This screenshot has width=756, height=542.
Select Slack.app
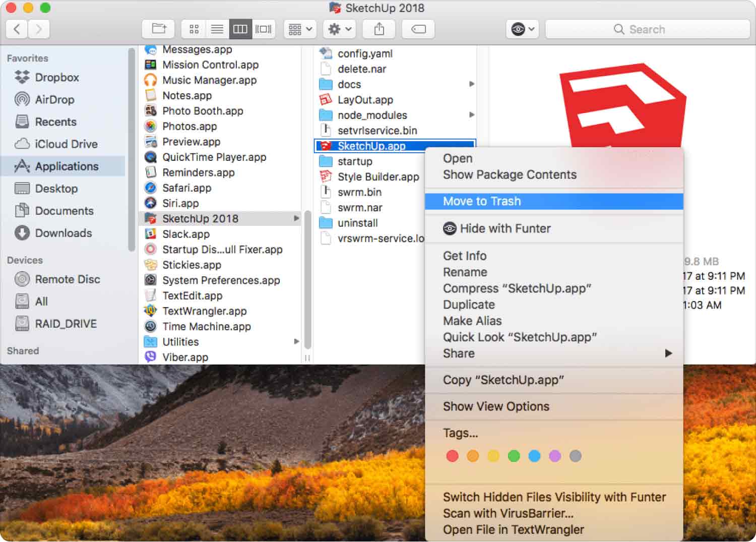coord(186,234)
